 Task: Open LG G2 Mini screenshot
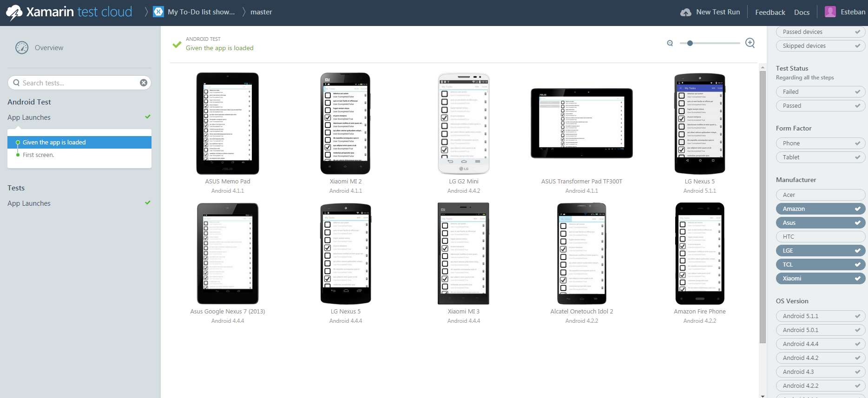[x=464, y=124]
